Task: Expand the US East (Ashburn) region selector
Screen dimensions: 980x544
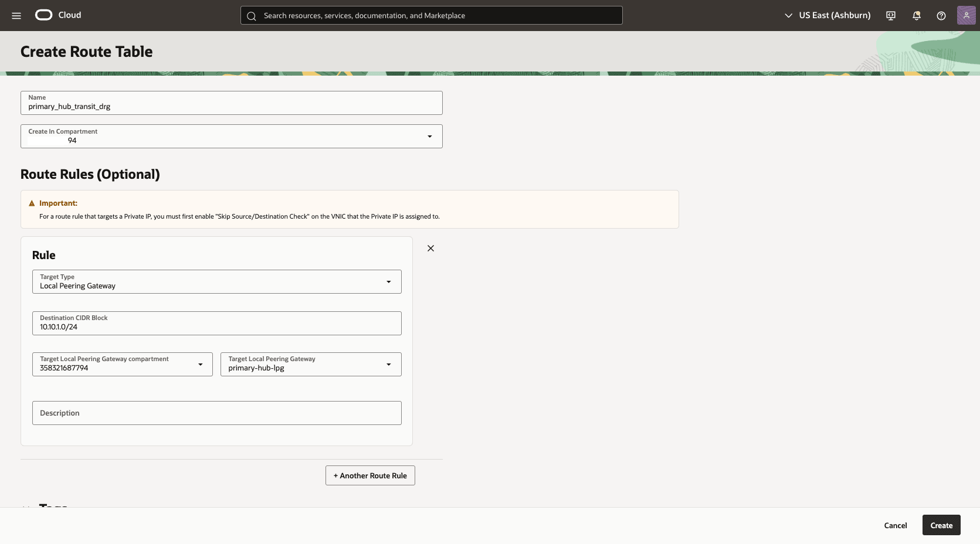Action: tap(826, 15)
